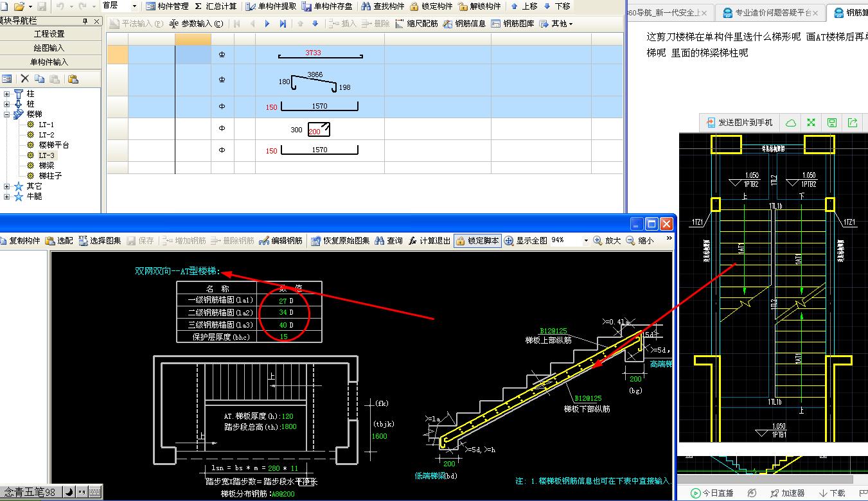Open 钢筋信息 rebar info
The height and width of the screenshot is (501, 868).
pyautogui.click(x=464, y=24)
